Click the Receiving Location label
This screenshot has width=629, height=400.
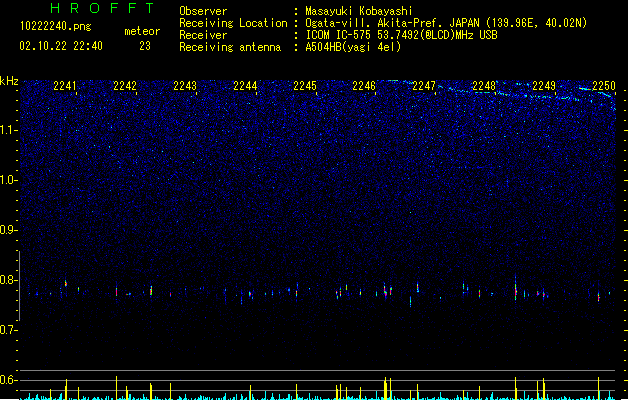[233, 23]
